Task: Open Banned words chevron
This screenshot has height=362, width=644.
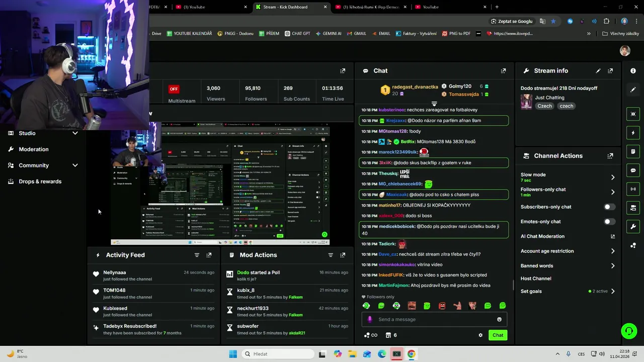Action: point(613,266)
